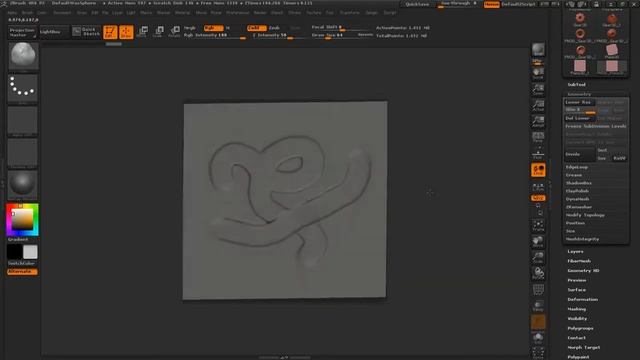The width and height of the screenshot is (640, 360).
Task: Expand the ShadowBox section
Action: coord(579,183)
